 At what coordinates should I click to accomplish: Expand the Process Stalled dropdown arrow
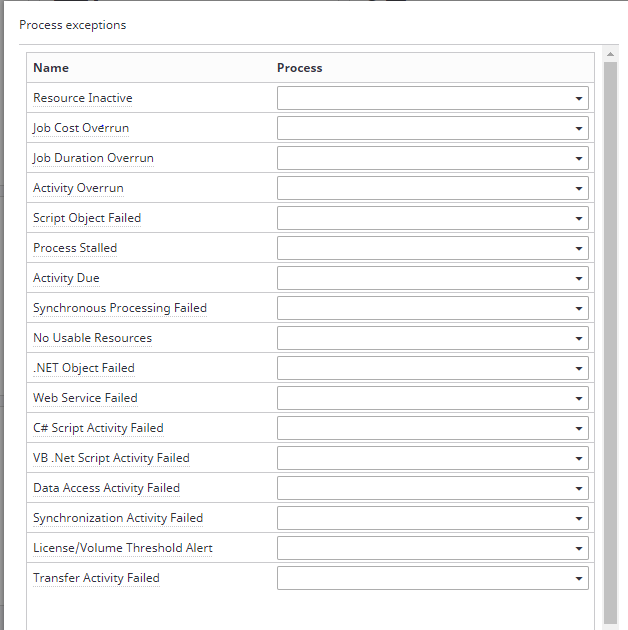tap(579, 248)
